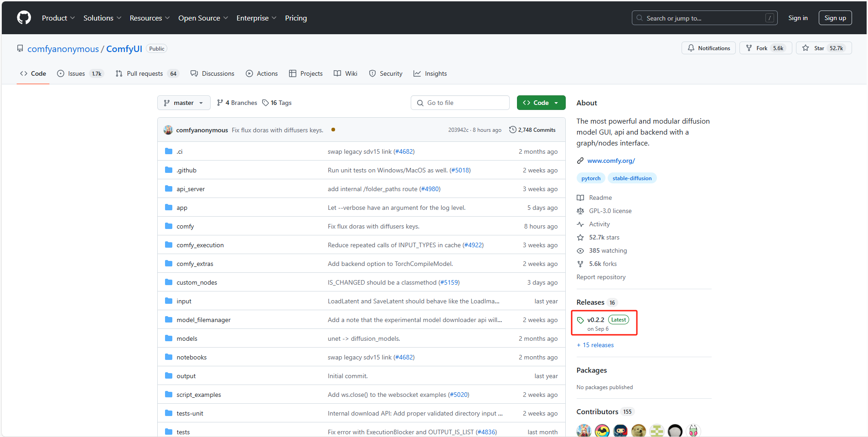Focus the Go to file field
This screenshot has height=437, width=868.
[460, 103]
